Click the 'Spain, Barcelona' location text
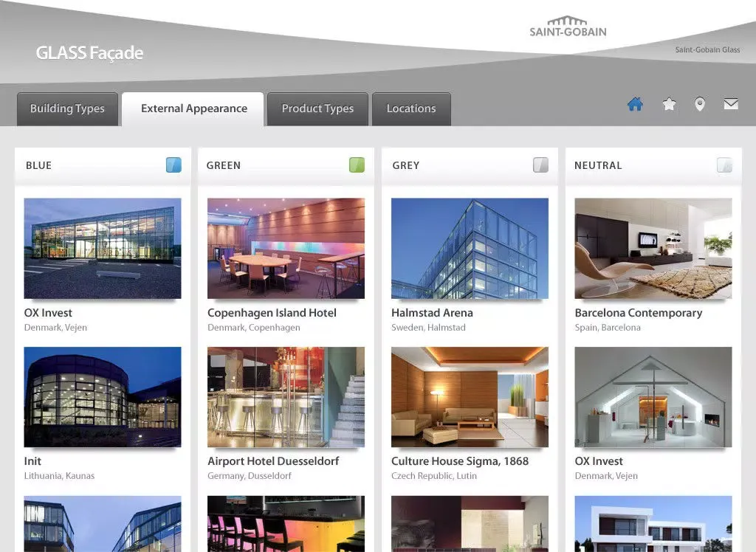The width and height of the screenshot is (756, 552). click(x=608, y=328)
